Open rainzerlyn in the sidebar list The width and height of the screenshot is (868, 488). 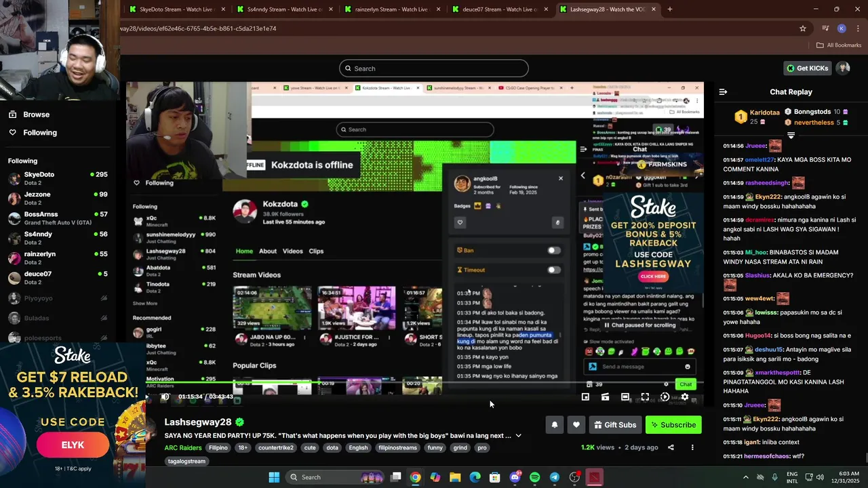coord(58,258)
